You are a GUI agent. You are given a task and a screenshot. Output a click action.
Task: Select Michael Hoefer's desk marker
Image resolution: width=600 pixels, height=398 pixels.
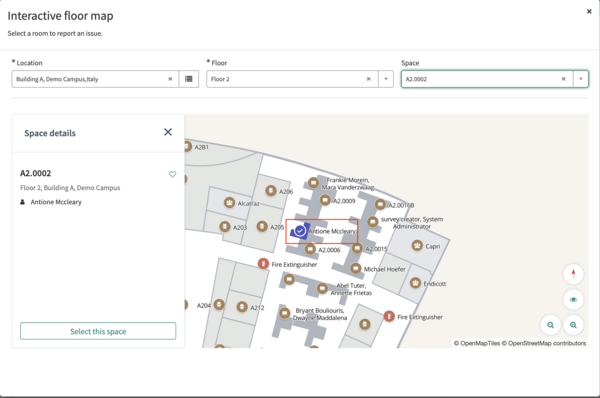[355, 268]
